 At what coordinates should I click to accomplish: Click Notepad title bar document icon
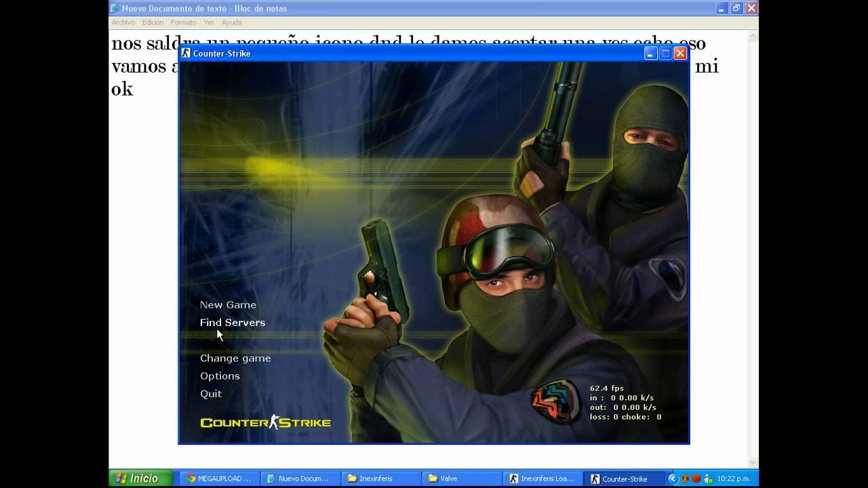click(115, 8)
